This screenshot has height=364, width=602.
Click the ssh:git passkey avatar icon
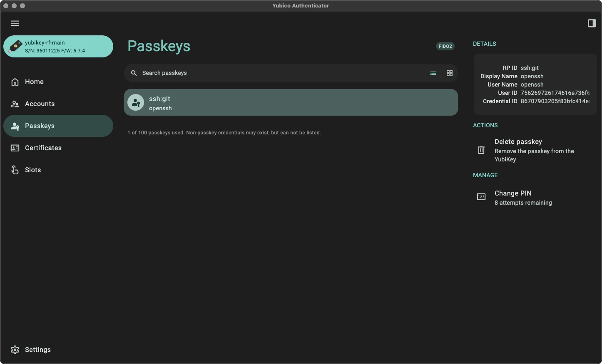pyautogui.click(x=136, y=102)
